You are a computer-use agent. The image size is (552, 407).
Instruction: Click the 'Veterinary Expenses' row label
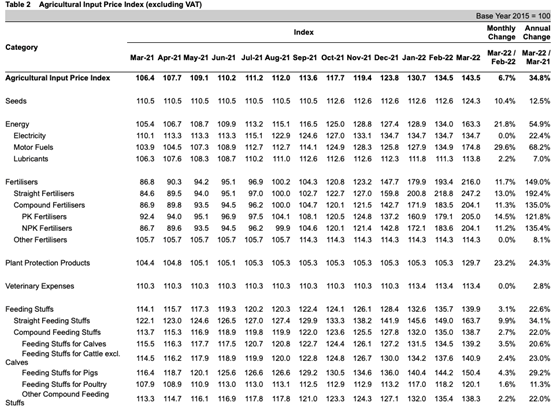(x=39, y=286)
